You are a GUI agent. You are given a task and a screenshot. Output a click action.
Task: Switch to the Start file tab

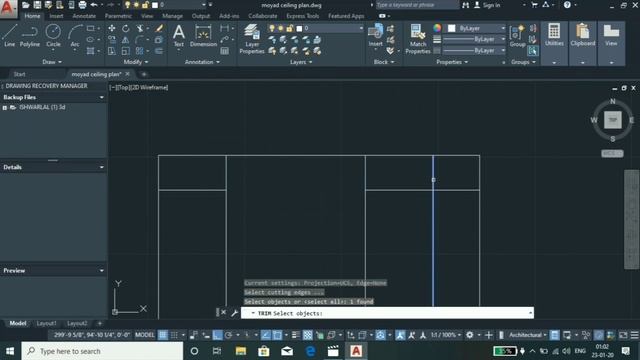pyautogui.click(x=19, y=74)
